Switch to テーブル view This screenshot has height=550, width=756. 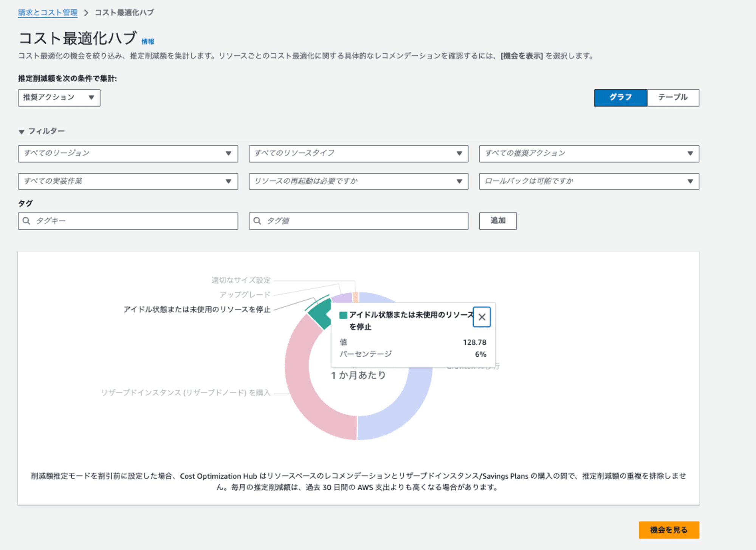point(673,98)
